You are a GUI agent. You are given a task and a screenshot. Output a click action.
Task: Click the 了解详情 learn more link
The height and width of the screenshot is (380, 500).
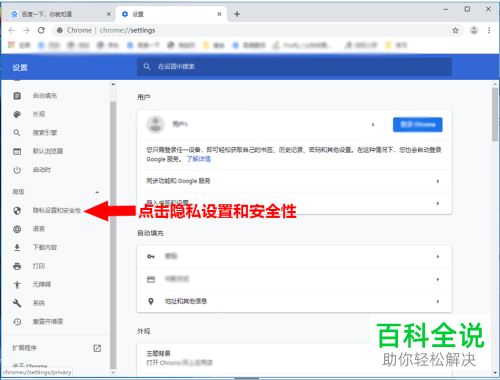coord(198,159)
